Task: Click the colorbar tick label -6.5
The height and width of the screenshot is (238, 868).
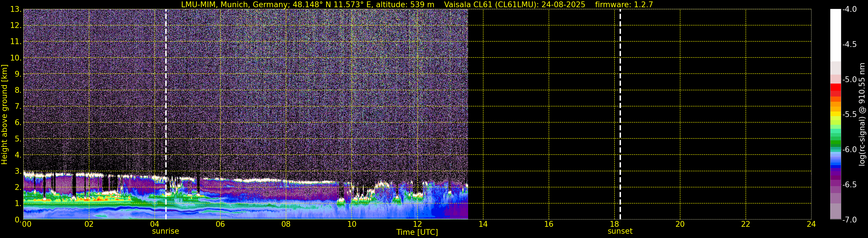Action: [x=849, y=184]
